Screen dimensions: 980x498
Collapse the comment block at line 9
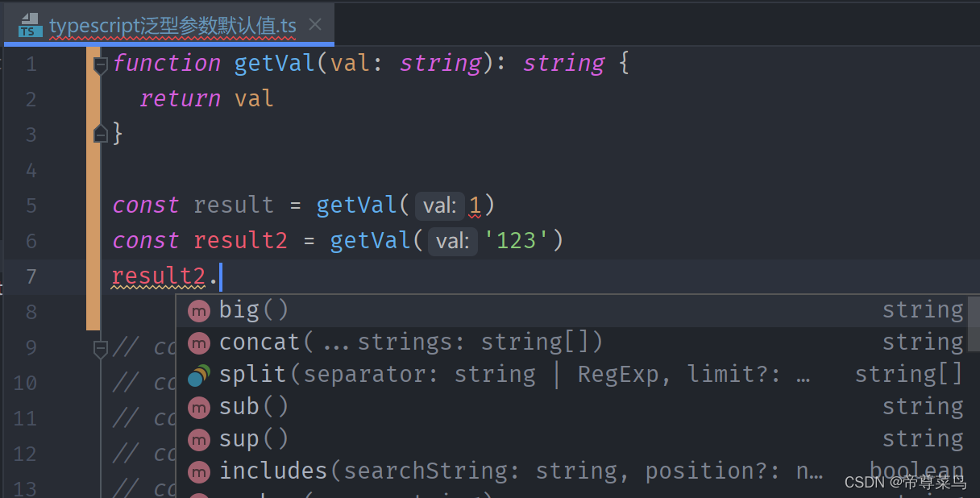click(101, 348)
